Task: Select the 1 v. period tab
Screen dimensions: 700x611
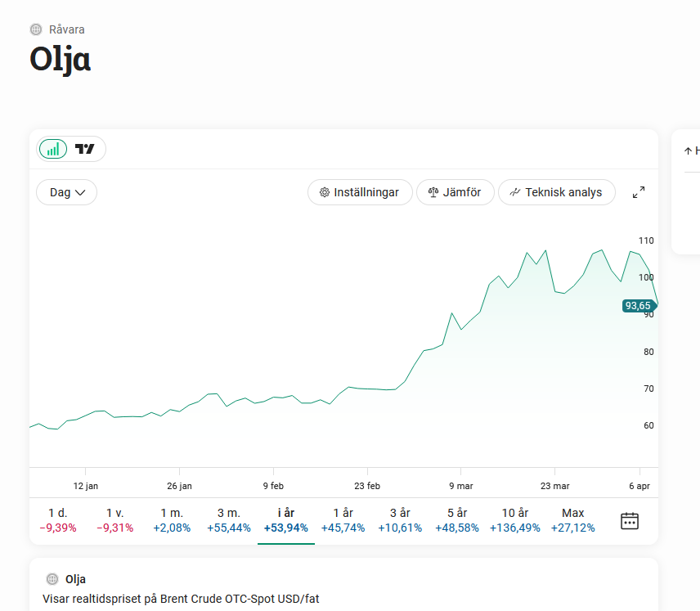Action: tap(115, 520)
